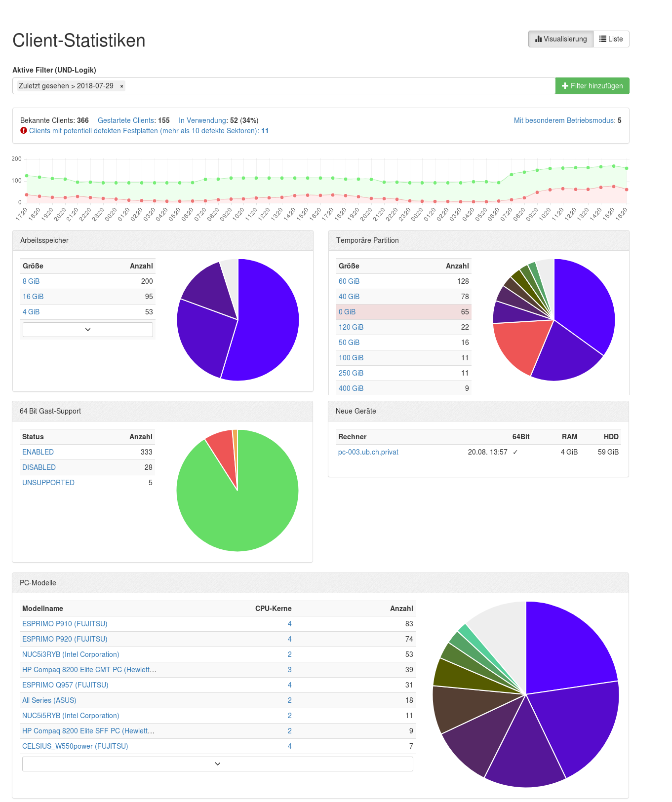The image size is (672, 802).
Task: Click the DISABLED status link
Action: tap(39, 467)
